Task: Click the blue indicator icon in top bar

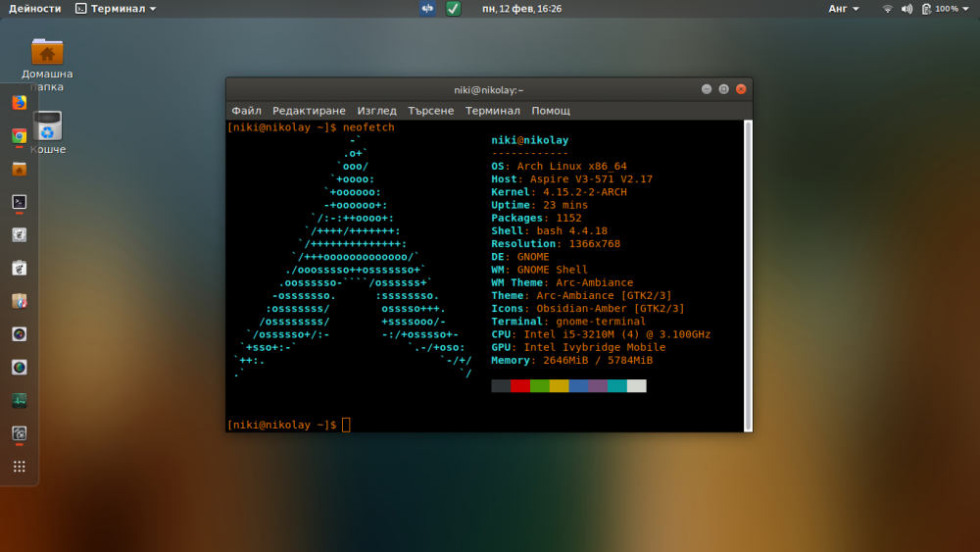Action: (427, 9)
